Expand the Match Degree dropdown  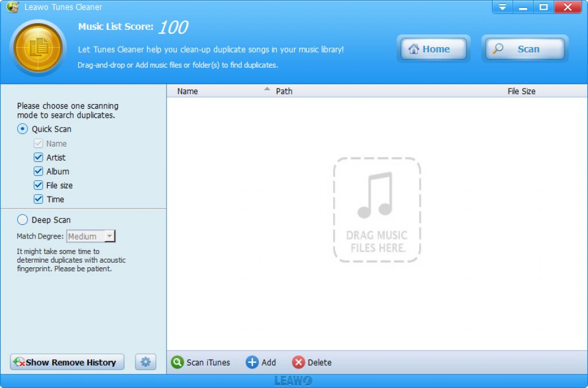[x=110, y=236]
